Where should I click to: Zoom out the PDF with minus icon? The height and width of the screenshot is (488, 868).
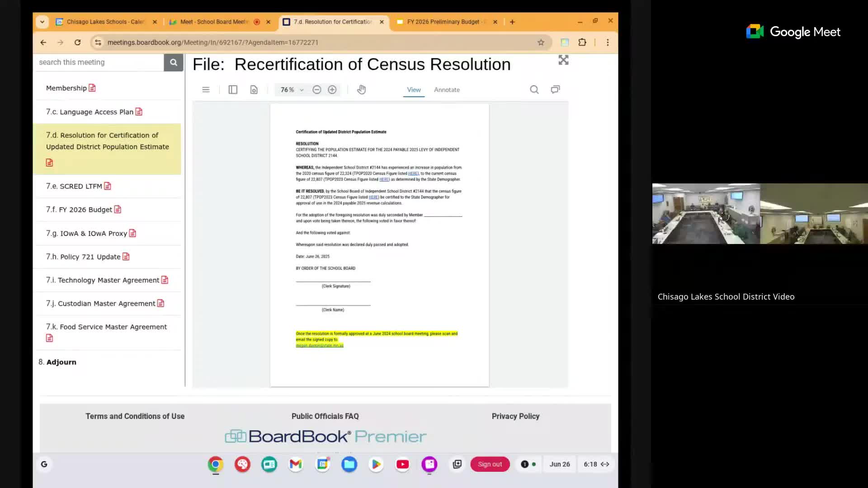click(317, 89)
